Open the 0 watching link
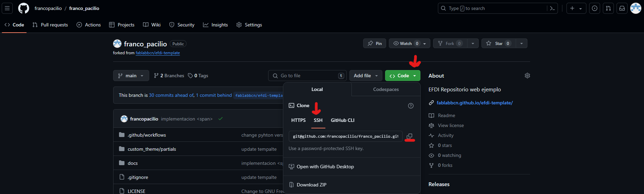The width and height of the screenshot is (644, 194). (445, 155)
